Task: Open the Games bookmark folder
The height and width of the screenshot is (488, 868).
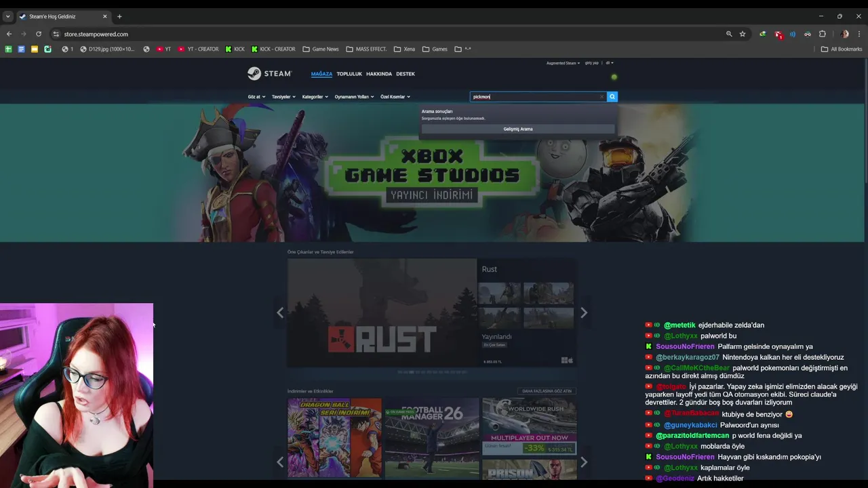Action: pyautogui.click(x=435, y=49)
